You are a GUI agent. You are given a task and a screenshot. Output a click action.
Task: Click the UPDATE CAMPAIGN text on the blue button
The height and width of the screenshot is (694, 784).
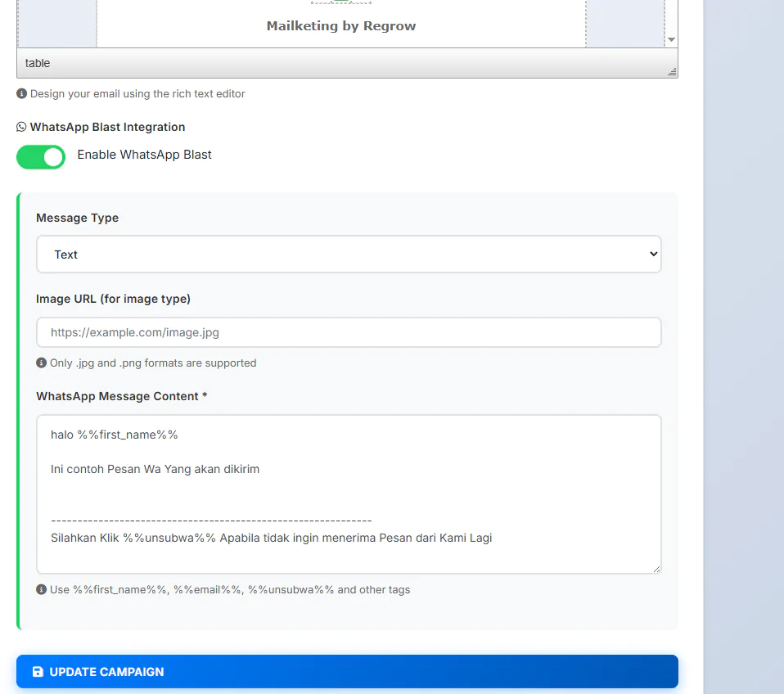106,672
